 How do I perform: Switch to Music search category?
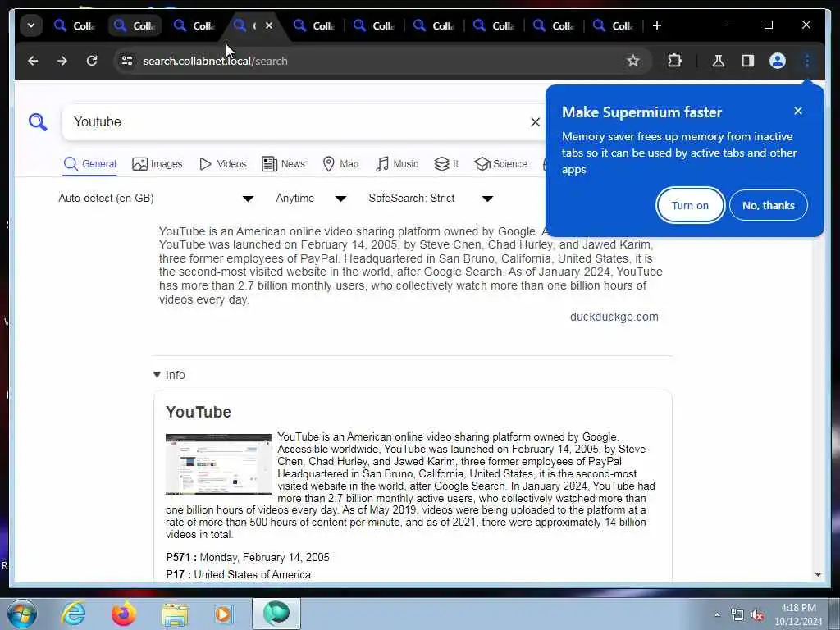coord(397,164)
